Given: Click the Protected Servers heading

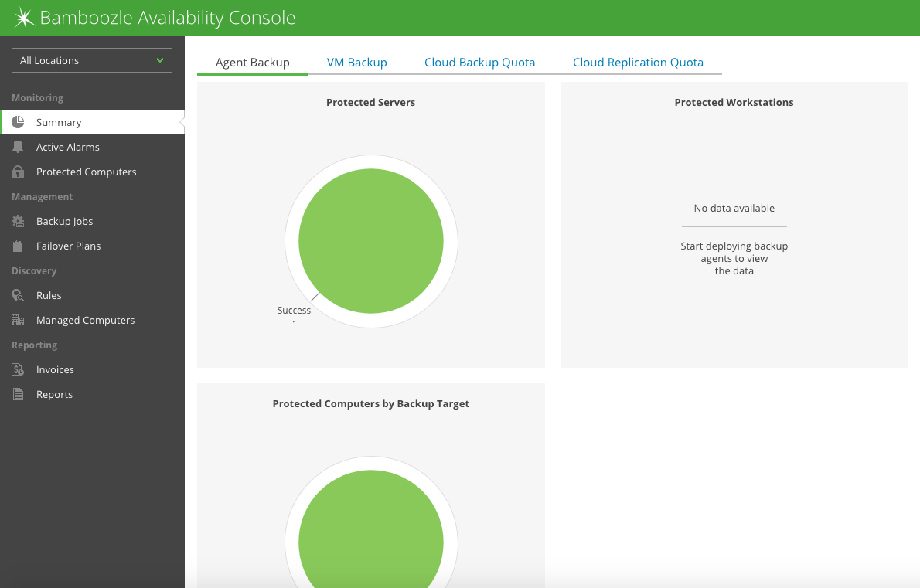Looking at the screenshot, I should 371,103.
